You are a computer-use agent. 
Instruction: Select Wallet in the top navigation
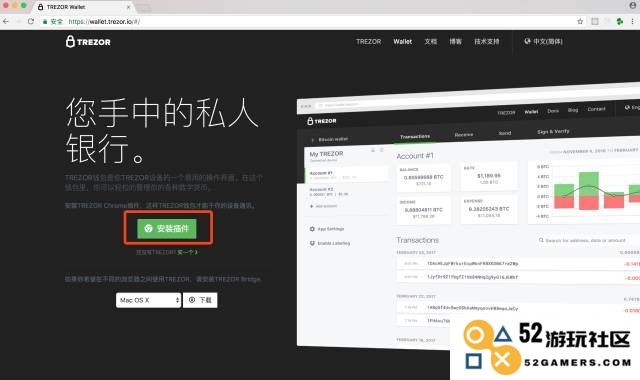click(x=402, y=42)
